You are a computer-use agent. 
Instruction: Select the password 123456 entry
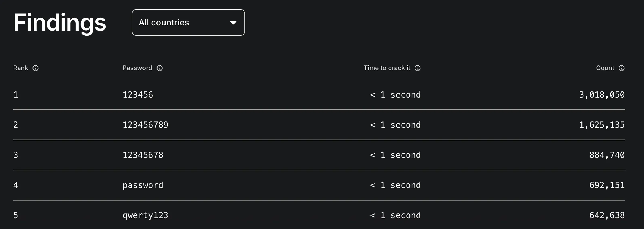click(138, 95)
